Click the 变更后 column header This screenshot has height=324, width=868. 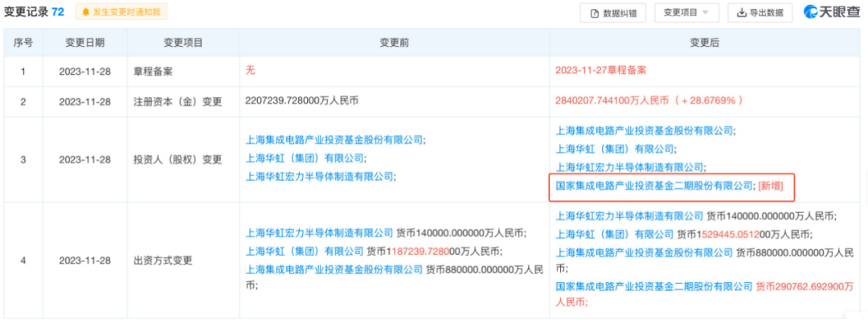[x=704, y=42]
